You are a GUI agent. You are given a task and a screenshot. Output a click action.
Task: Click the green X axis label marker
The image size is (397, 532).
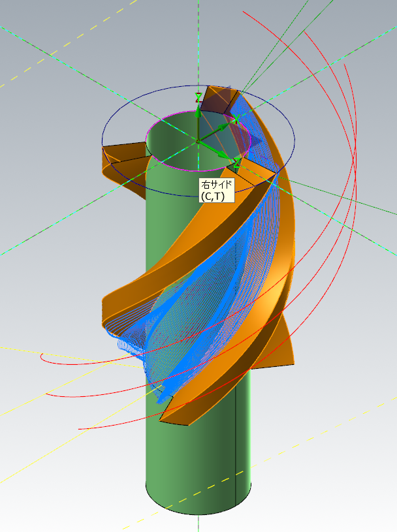[x=236, y=119]
